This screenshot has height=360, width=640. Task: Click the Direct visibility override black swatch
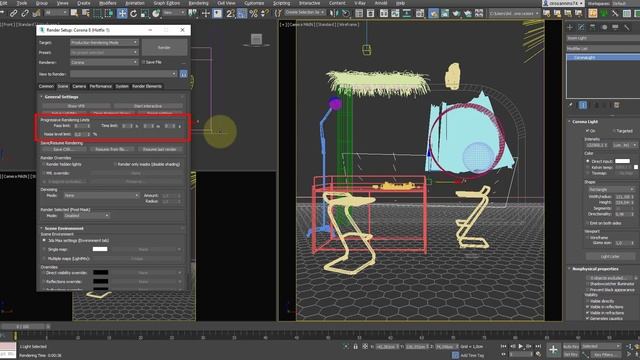101,272
